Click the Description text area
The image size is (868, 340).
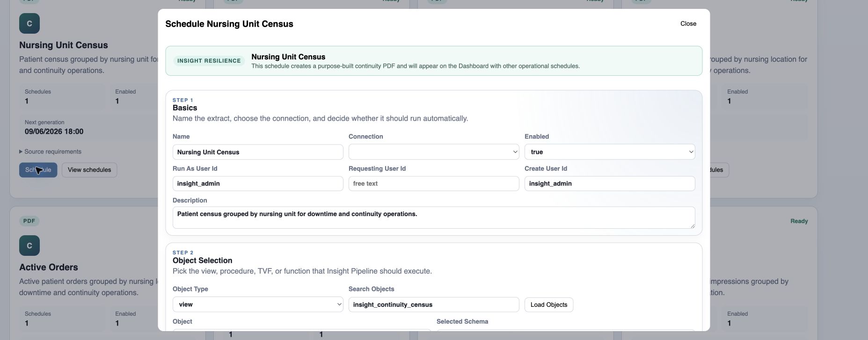[434, 217]
